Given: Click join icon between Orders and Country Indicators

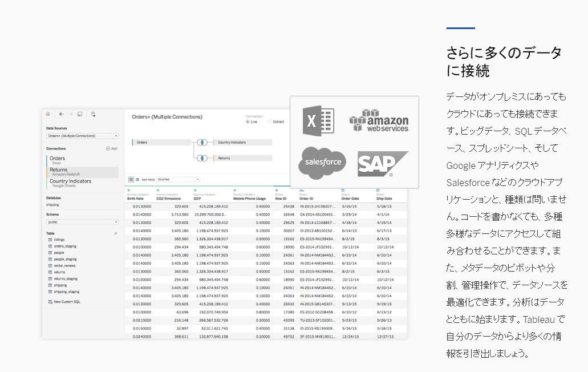Looking at the screenshot, I should click(202, 143).
